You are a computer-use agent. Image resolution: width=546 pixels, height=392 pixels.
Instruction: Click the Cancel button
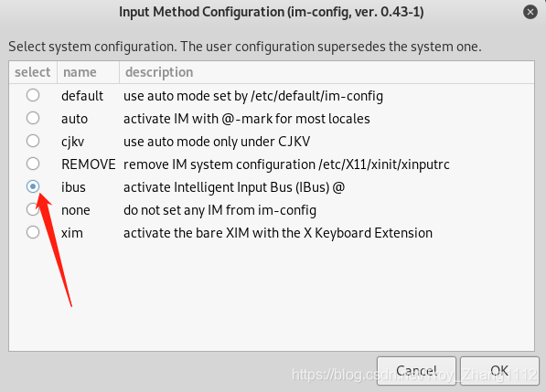click(x=416, y=371)
